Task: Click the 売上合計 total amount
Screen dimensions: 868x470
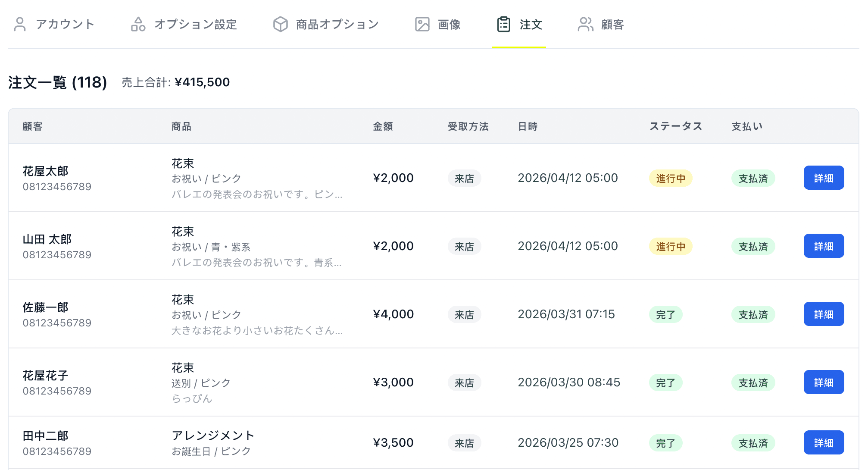Action: click(203, 82)
